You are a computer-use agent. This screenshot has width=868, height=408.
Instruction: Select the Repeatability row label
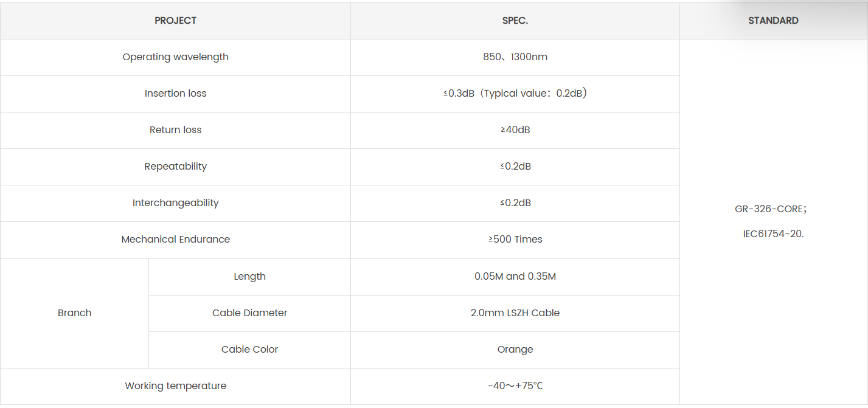coord(175,167)
